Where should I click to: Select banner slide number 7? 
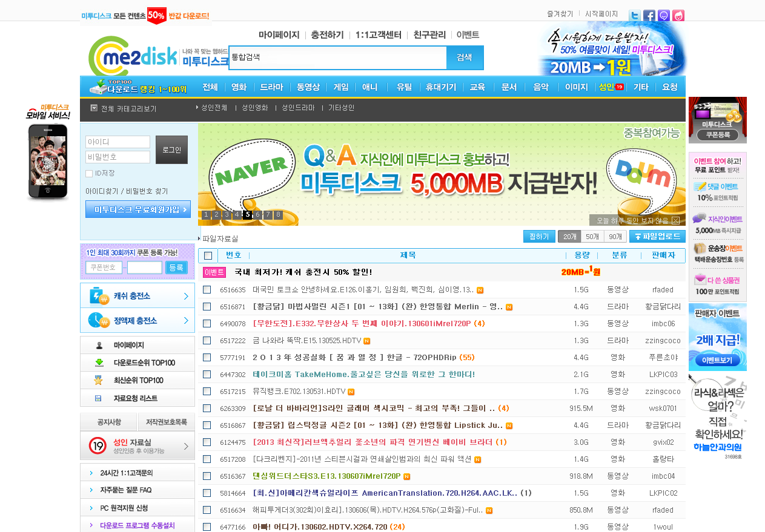(x=268, y=215)
